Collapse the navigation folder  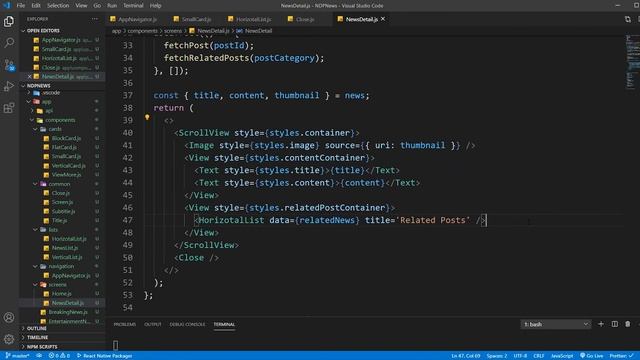61,266
